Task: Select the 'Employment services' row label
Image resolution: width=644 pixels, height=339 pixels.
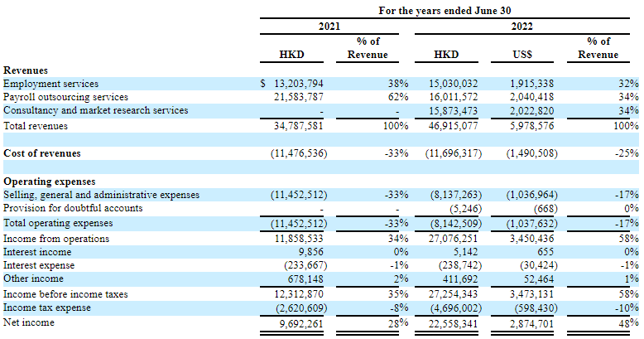Action: (51, 84)
